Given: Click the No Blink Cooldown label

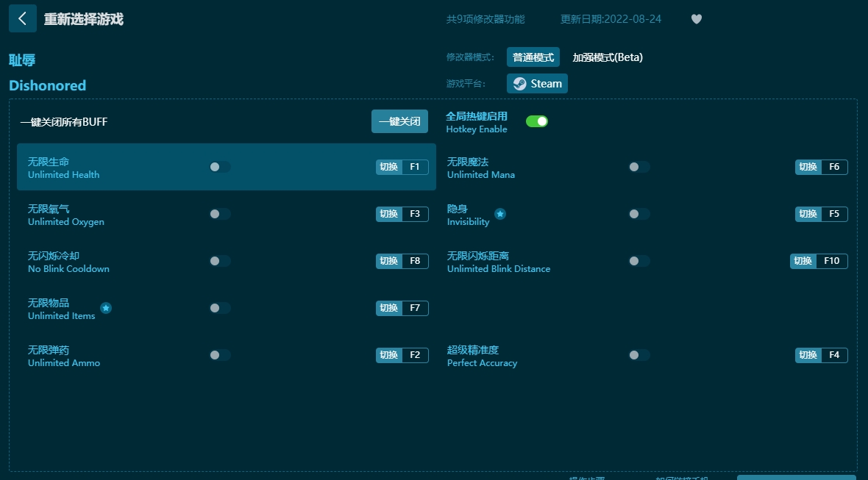Looking at the screenshot, I should pos(68,269).
